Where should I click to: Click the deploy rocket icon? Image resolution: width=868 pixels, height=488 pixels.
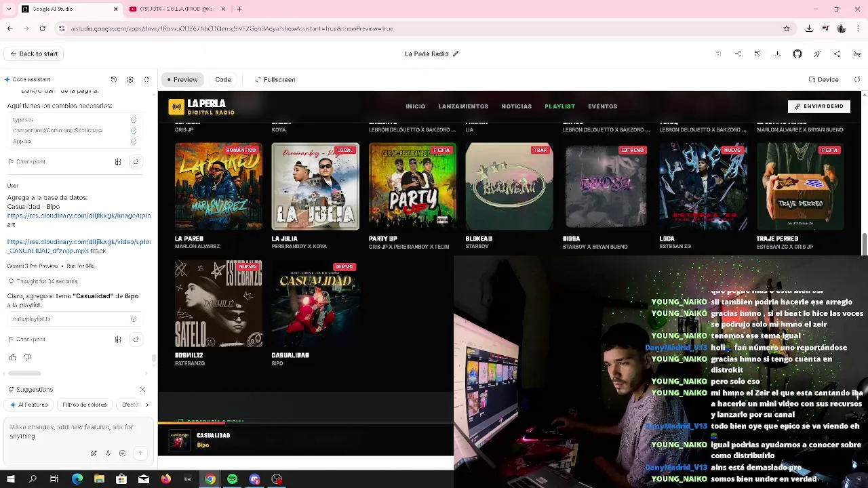817,54
